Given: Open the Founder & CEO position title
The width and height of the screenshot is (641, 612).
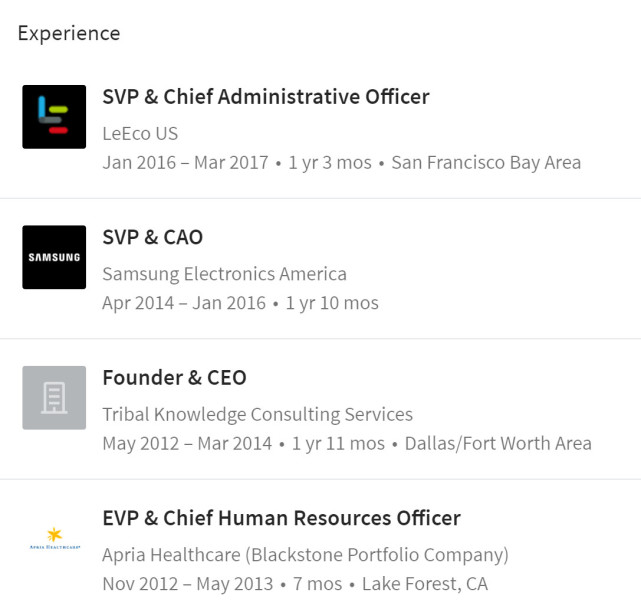Looking at the screenshot, I should click(174, 378).
